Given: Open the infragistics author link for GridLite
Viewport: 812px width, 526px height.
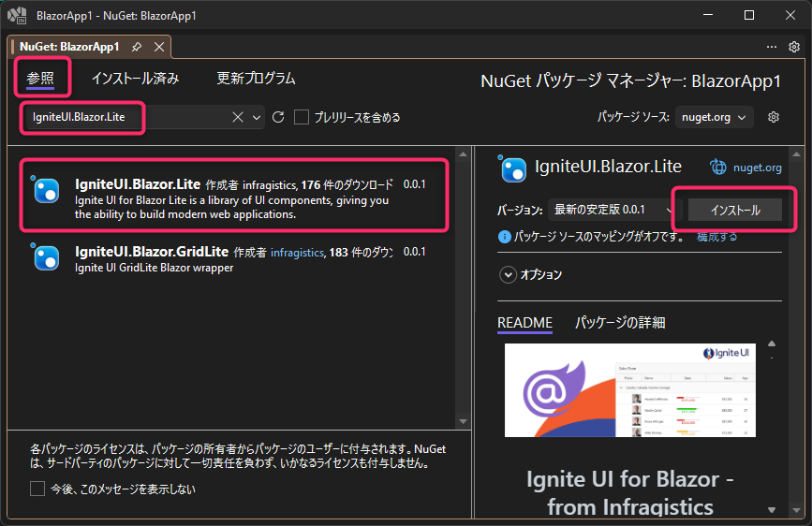Looking at the screenshot, I should pos(297,253).
